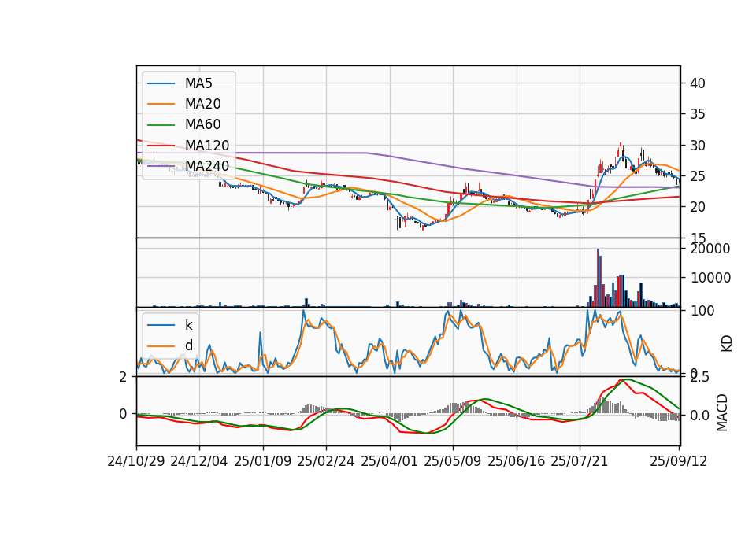Viewport: 756px width, 543px height.
Task: Click the MA20 legend label
Action: point(202,104)
